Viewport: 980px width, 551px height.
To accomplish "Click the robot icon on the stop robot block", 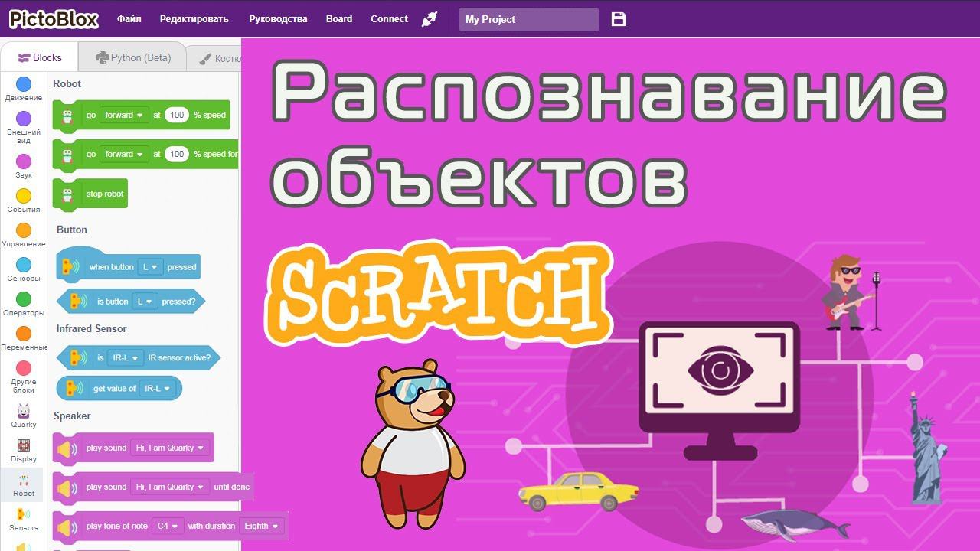I will (67, 194).
